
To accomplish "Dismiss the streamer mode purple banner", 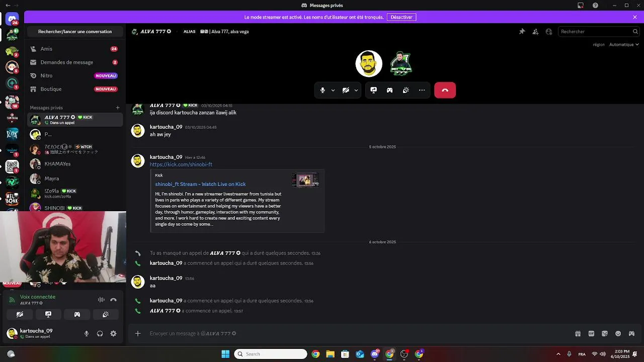I will (x=635, y=17).
